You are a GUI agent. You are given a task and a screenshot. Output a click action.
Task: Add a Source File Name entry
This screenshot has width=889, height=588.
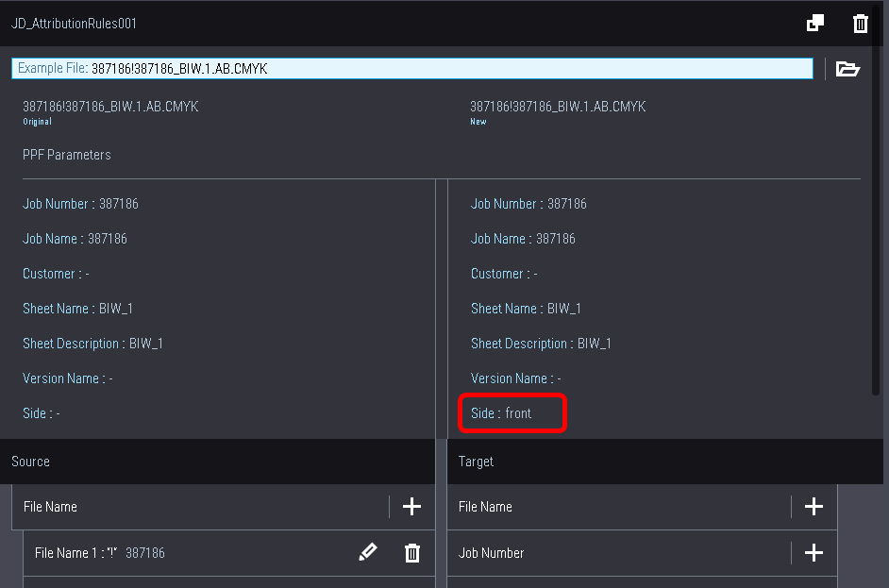tap(411, 506)
